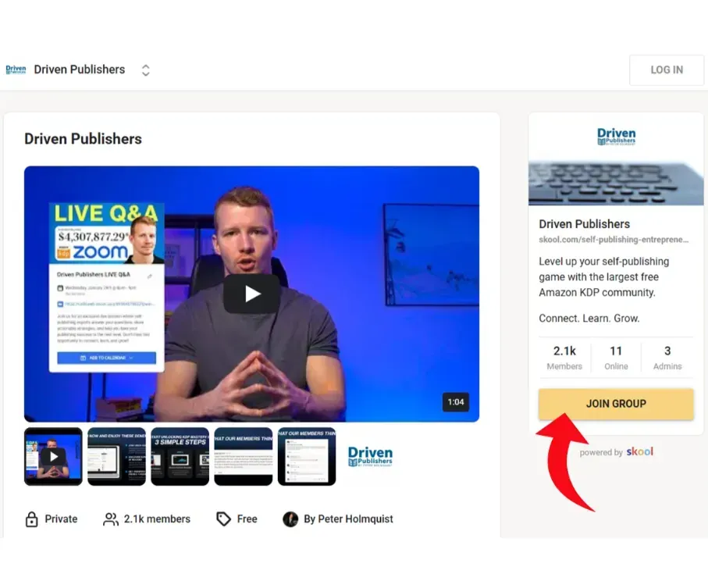Click the 3 Admins stat

point(667,358)
